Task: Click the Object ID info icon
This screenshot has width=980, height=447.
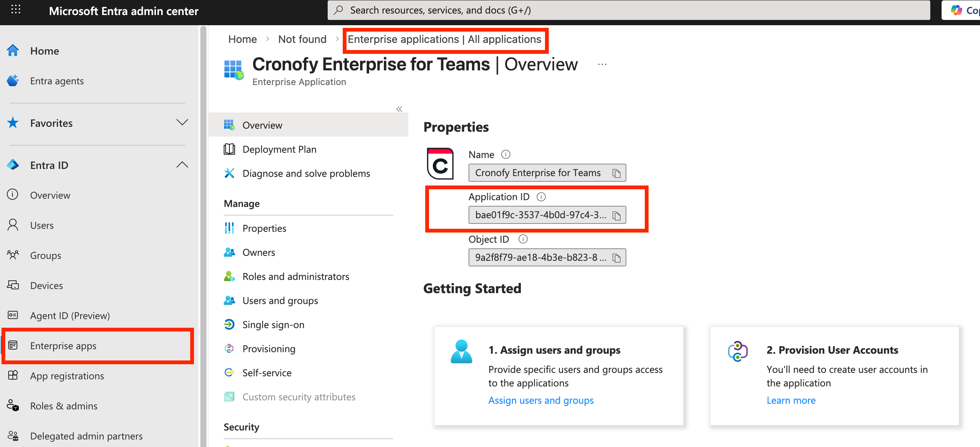Action: 523,239
